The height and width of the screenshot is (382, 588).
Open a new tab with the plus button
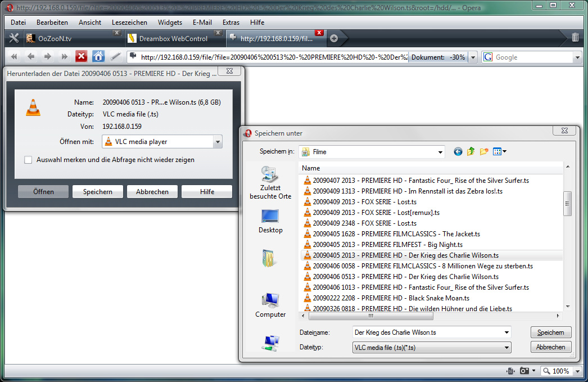[x=334, y=38]
